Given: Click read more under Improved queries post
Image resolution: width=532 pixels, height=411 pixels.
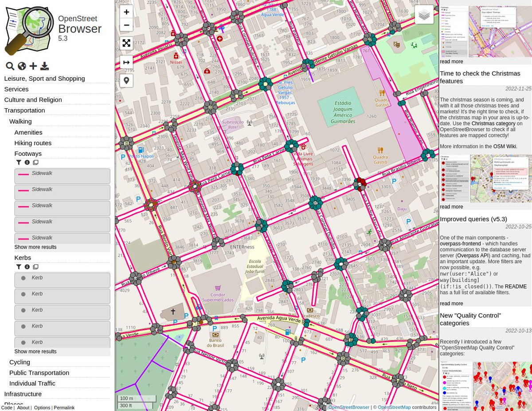Looking at the screenshot, I should (451, 304).
